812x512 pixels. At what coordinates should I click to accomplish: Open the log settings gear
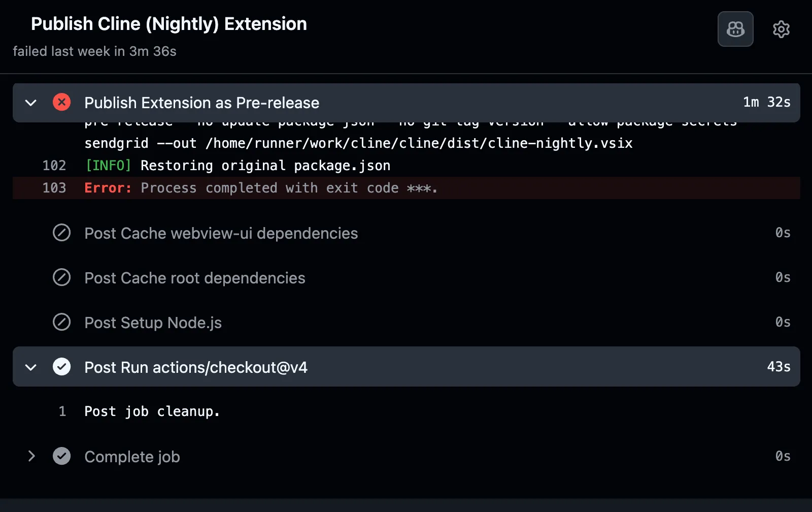pyautogui.click(x=781, y=29)
